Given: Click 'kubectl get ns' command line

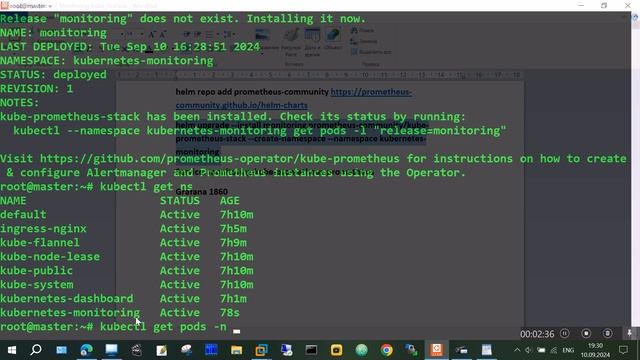Looking at the screenshot, I should coord(96,187).
